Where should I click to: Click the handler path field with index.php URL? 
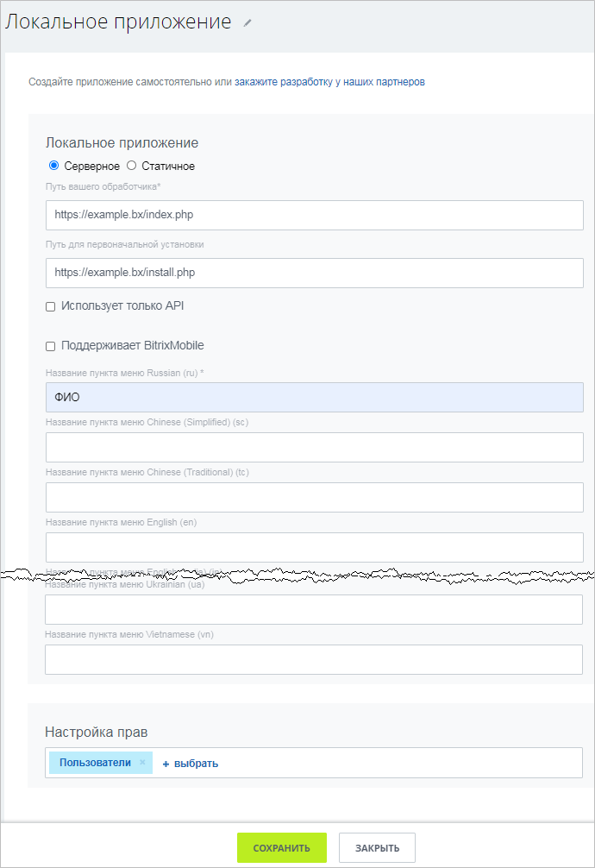point(314,215)
